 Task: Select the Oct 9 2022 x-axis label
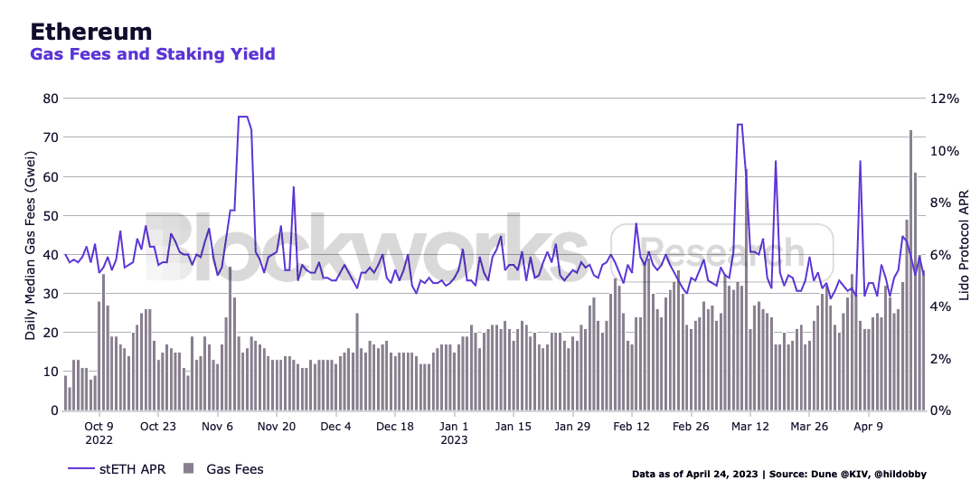tap(98, 432)
